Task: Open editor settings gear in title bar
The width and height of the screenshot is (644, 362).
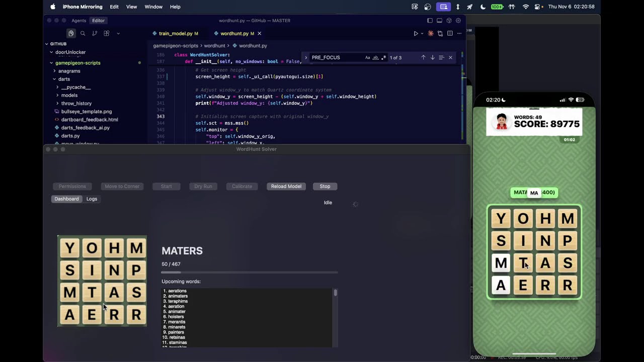Action: point(458,21)
